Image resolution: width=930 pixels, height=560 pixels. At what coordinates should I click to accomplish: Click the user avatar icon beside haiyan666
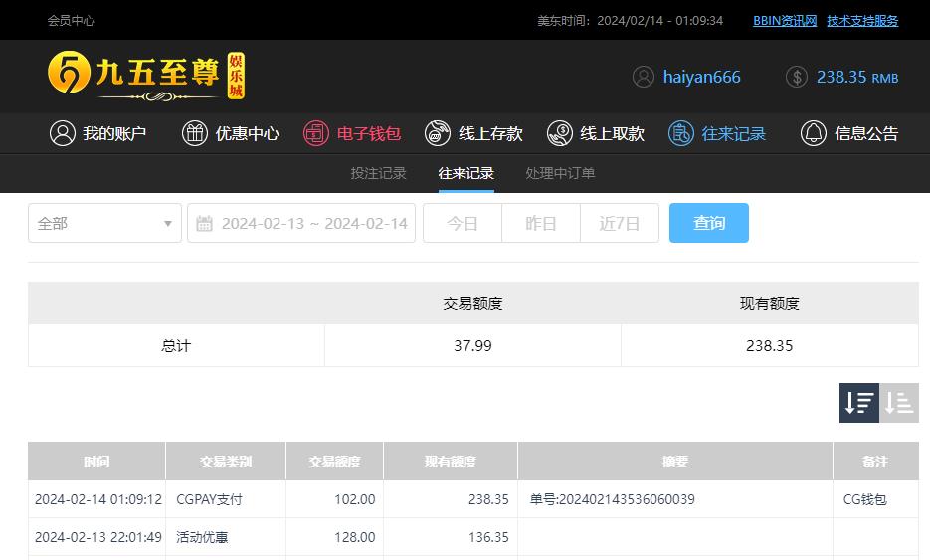coord(643,77)
